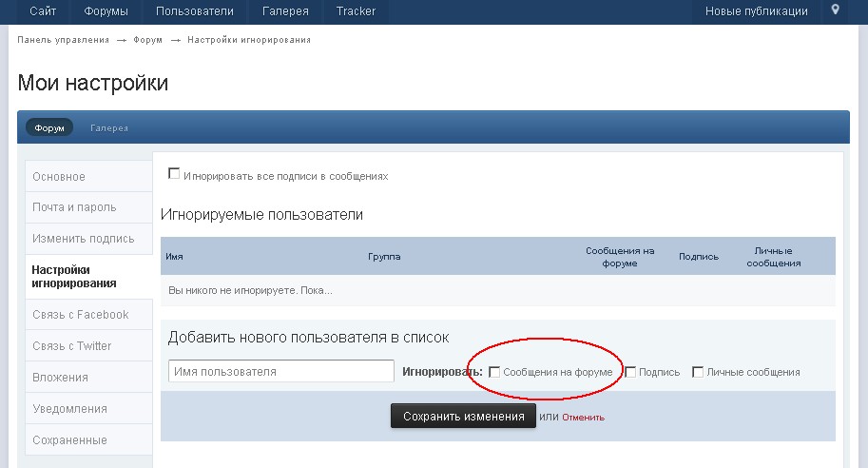
Task: Click the Форум breadcrumb link
Action: point(147,40)
